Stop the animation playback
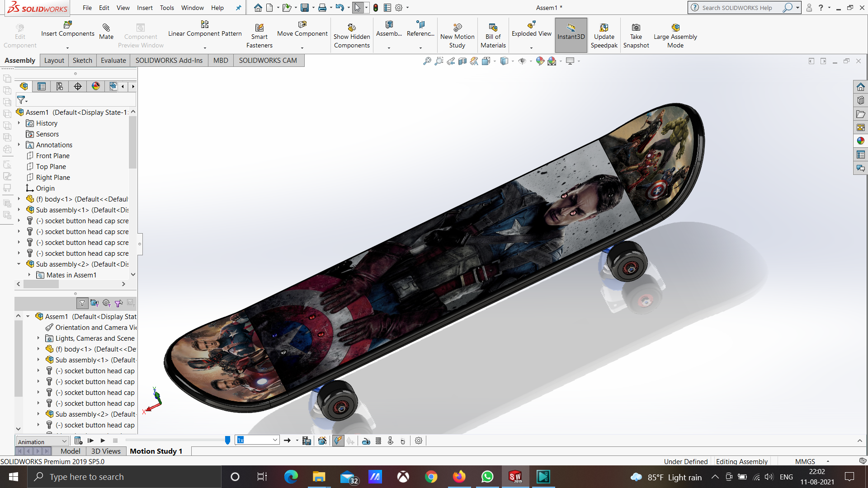 pyautogui.click(x=115, y=441)
